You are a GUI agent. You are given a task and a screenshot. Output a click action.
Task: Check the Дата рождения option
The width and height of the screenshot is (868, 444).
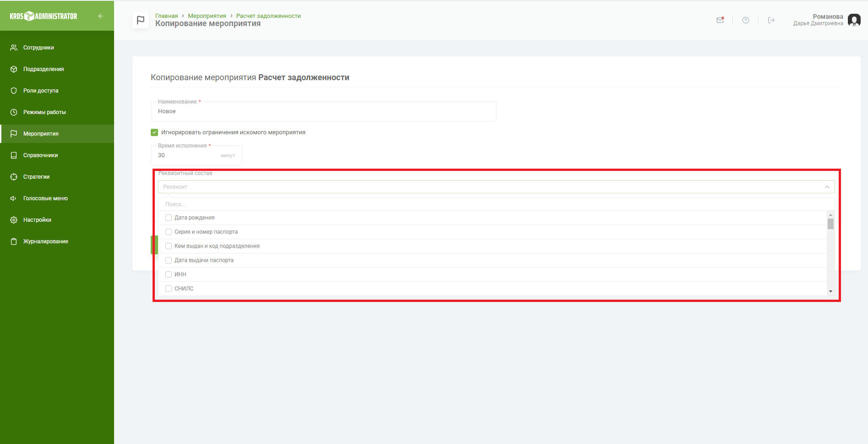point(169,218)
